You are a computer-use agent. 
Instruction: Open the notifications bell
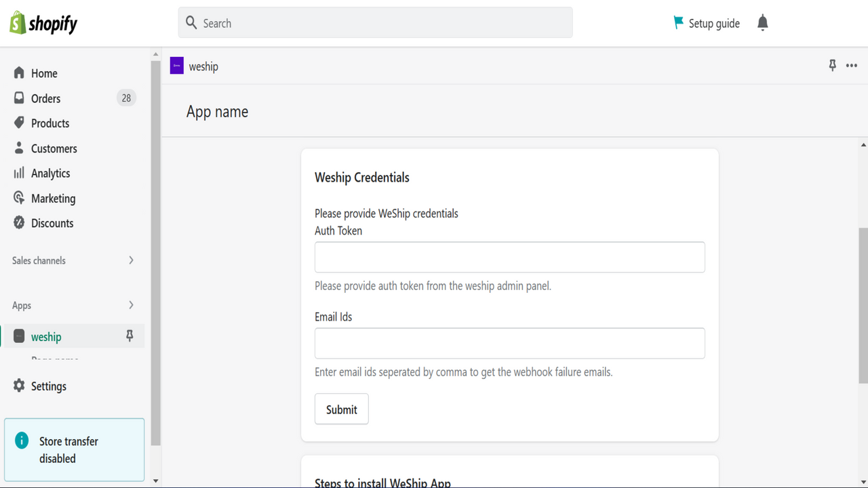[x=763, y=23]
